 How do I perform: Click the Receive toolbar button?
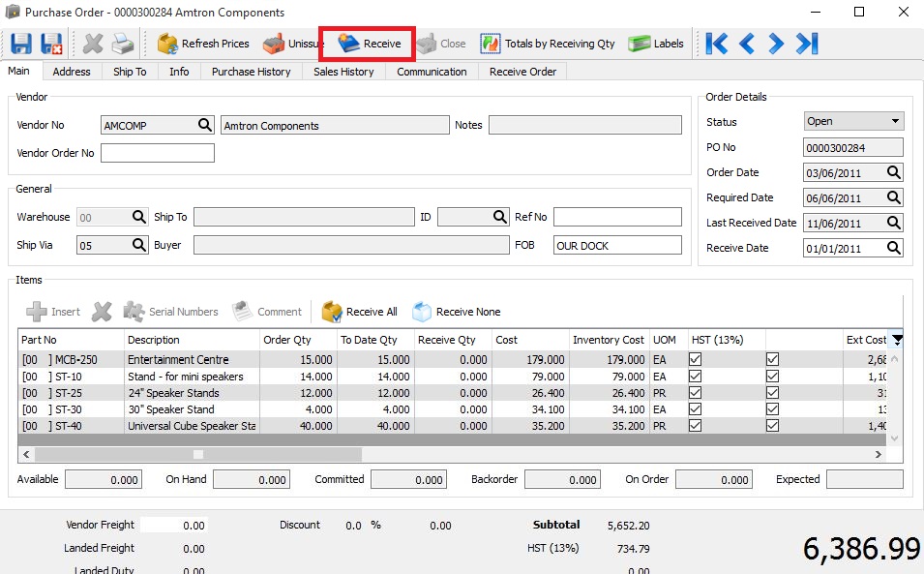(x=370, y=44)
